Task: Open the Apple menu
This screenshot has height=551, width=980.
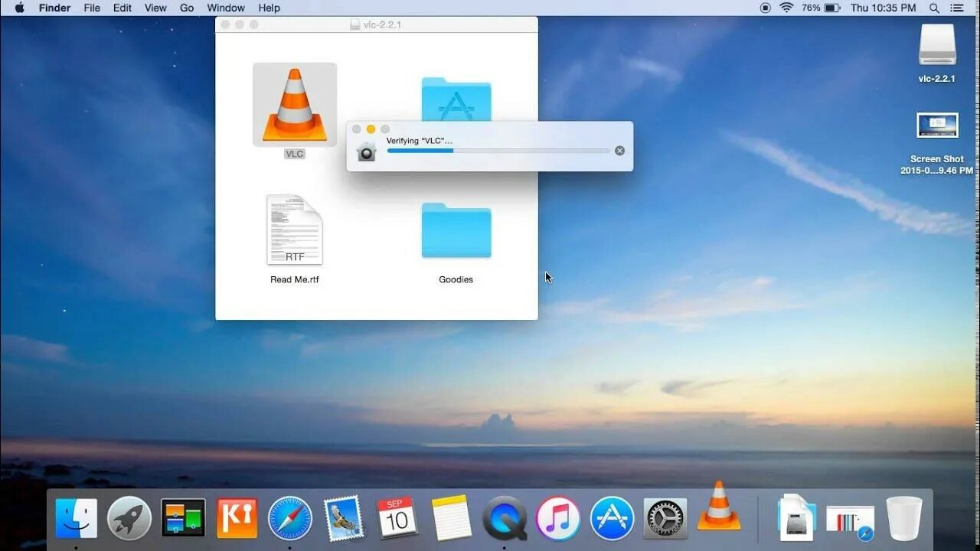Action: pos(19,8)
